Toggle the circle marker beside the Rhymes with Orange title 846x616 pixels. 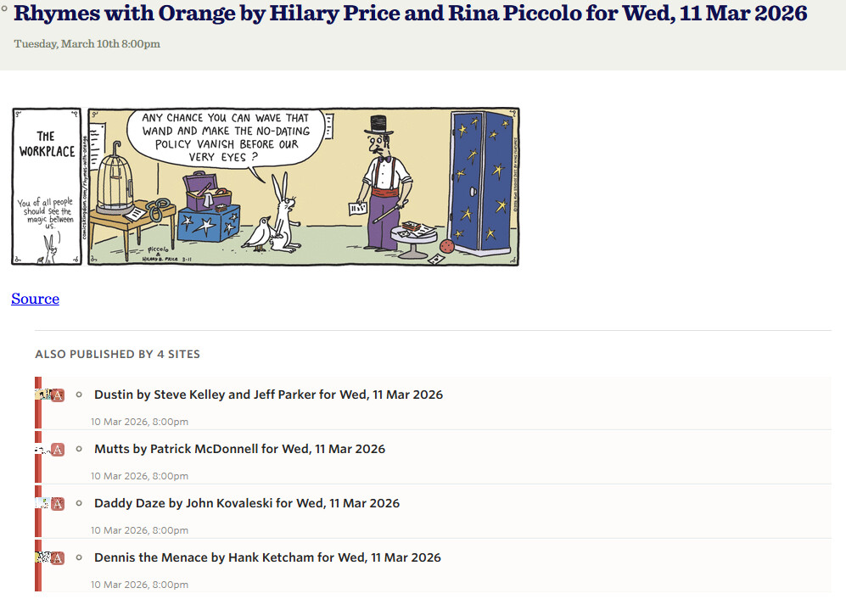click(5, 8)
